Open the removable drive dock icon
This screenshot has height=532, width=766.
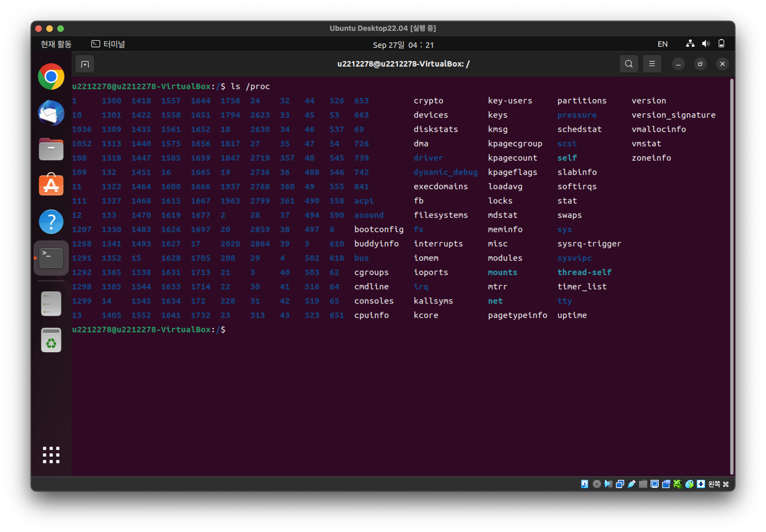[x=51, y=303]
